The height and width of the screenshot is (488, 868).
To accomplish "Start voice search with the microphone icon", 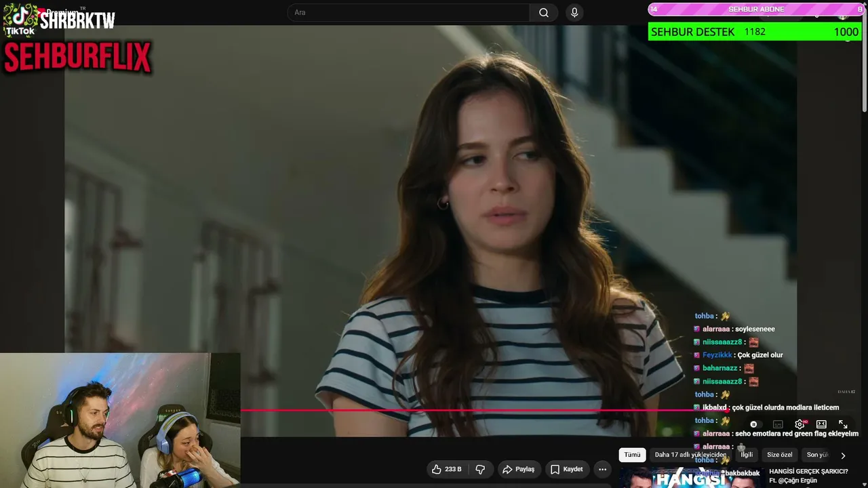I will (574, 12).
